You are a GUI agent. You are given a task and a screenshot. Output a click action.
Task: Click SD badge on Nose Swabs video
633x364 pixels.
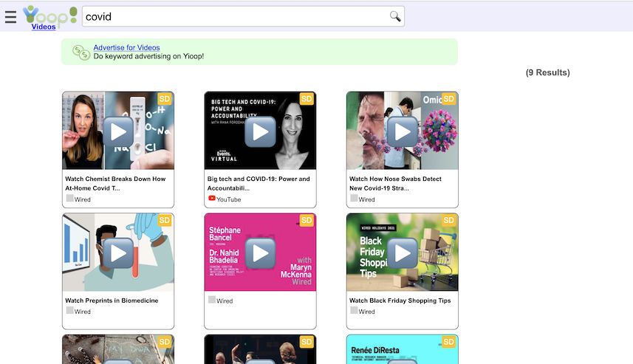[448, 99]
